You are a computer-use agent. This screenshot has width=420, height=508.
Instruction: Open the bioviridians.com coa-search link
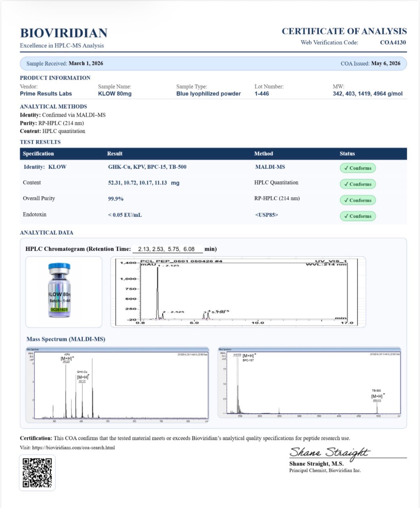pos(73,448)
